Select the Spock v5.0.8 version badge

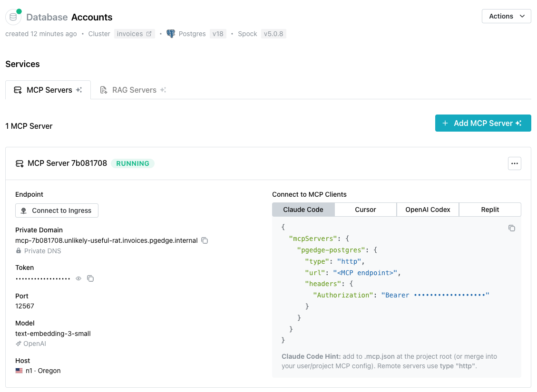(273, 34)
